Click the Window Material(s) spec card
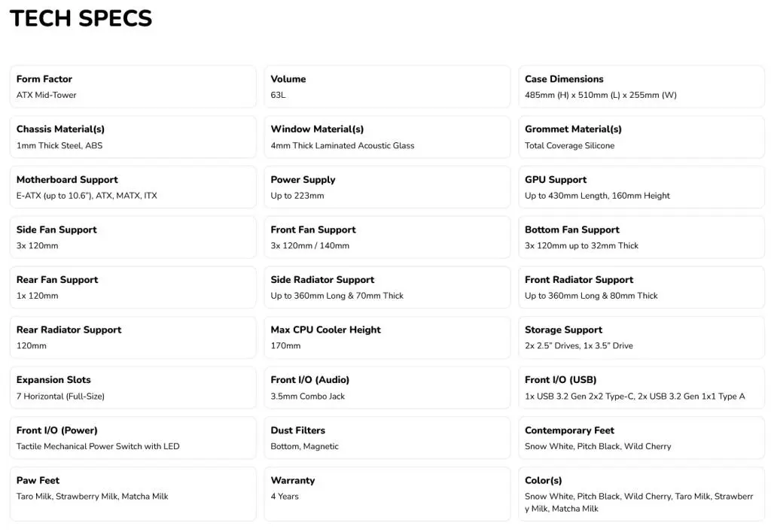The image size is (771, 532). (387, 137)
